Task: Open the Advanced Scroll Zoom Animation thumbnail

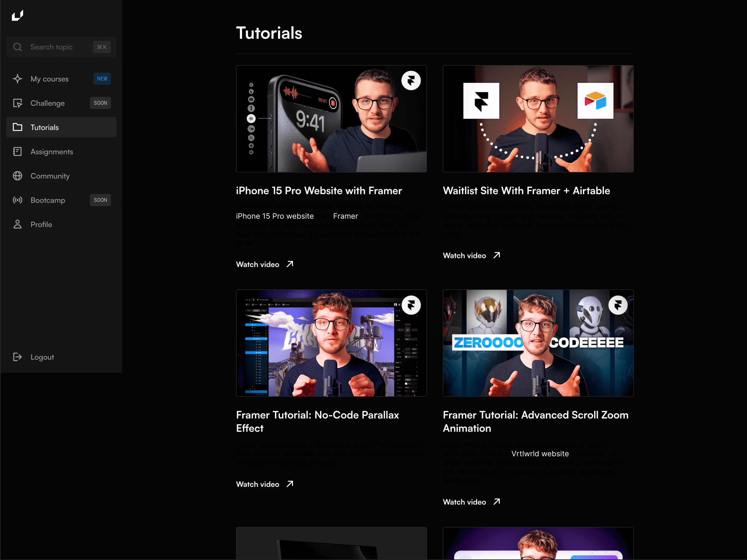Action: 538,343
